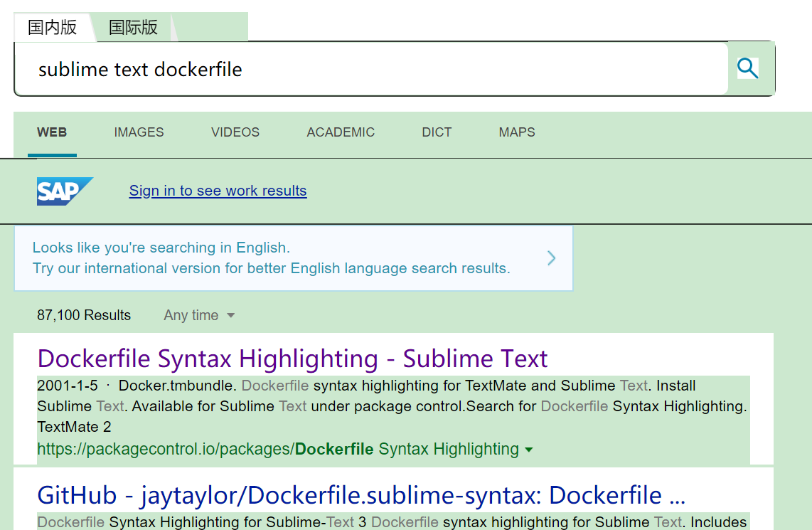Open the Any time filter dropdown
Image resolution: width=812 pixels, height=530 pixels.
pos(199,315)
